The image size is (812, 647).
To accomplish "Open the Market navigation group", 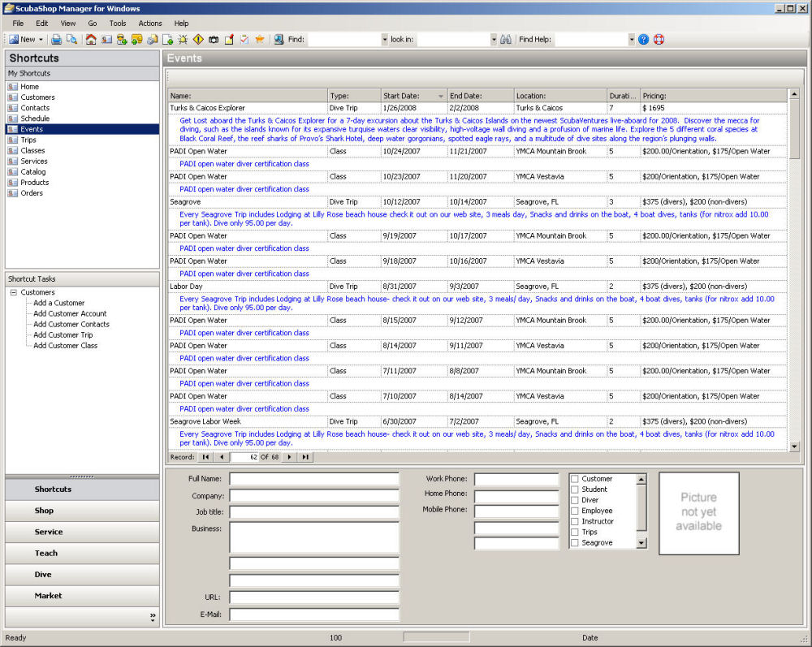I will [82, 596].
